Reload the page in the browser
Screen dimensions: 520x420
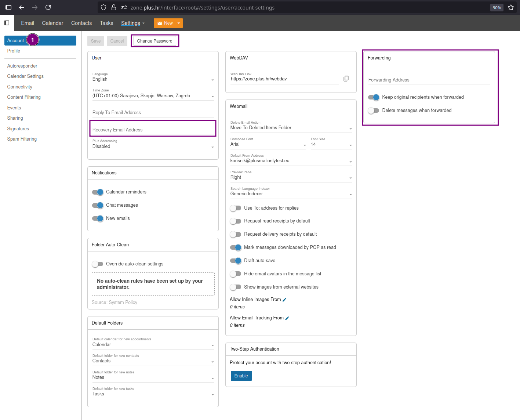[x=48, y=7]
